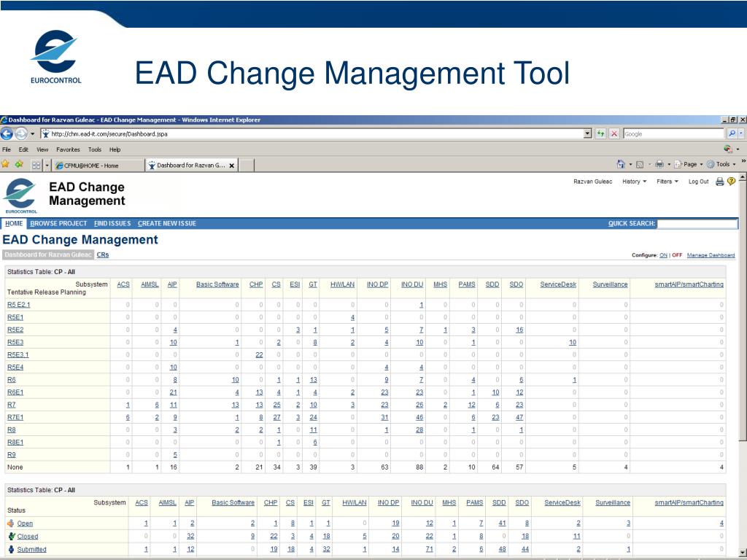This screenshot has height=560, width=747.
Task: Open the FIND ISSUES navigation item
Action: coord(112,223)
